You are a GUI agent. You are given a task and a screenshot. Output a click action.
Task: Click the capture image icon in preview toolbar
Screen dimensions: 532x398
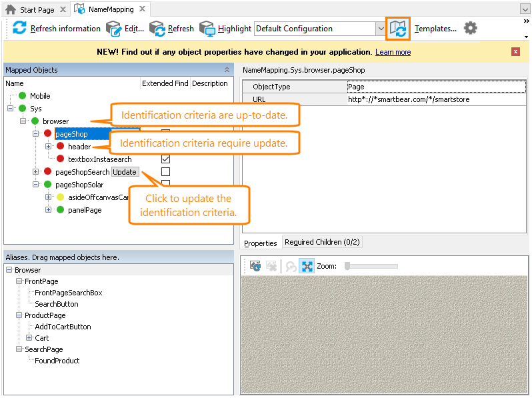point(255,266)
